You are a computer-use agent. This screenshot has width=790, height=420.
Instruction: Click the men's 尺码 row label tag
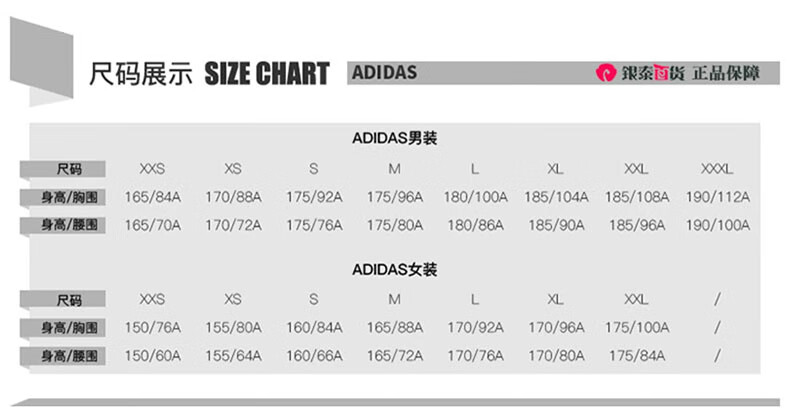coord(63,169)
